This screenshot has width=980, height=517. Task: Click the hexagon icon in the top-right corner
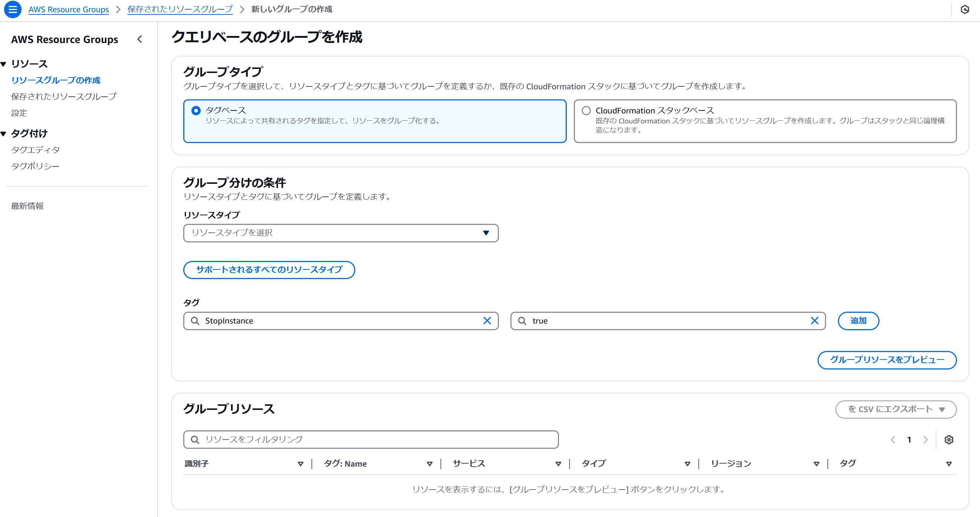point(964,10)
